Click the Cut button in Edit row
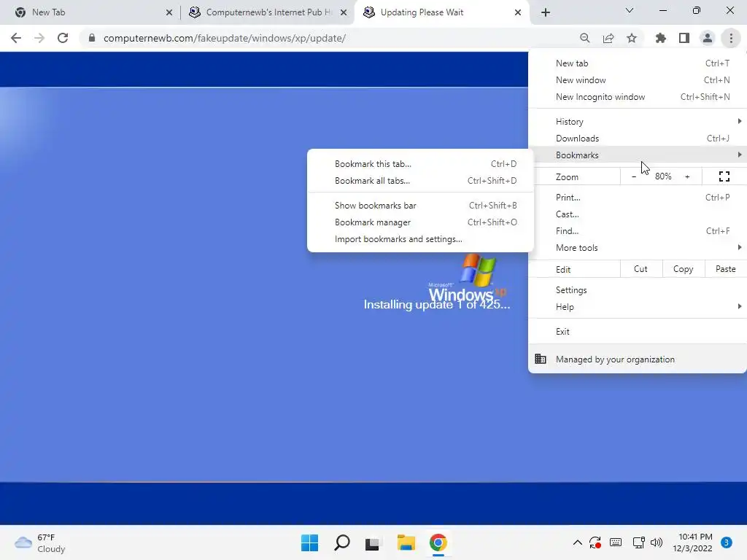This screenshot has width=747, height=560. pyautogui.click(x=640, y=269)
